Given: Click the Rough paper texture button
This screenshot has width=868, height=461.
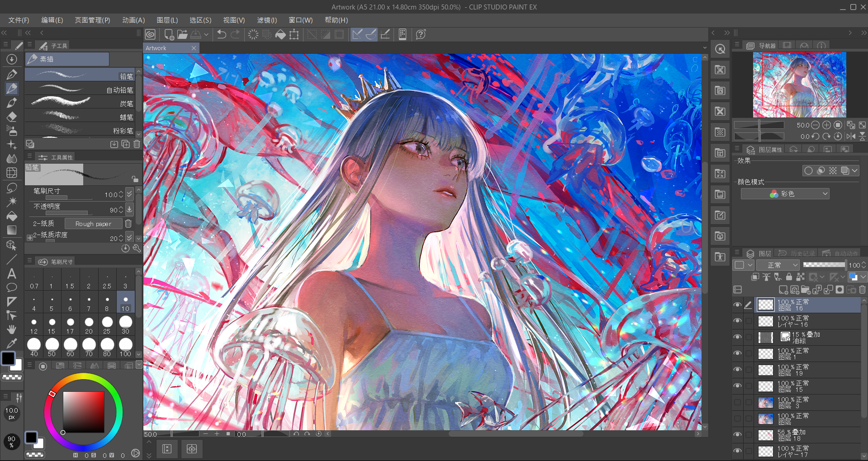Looking at the screenshot, I should click(x=93, y=224).
